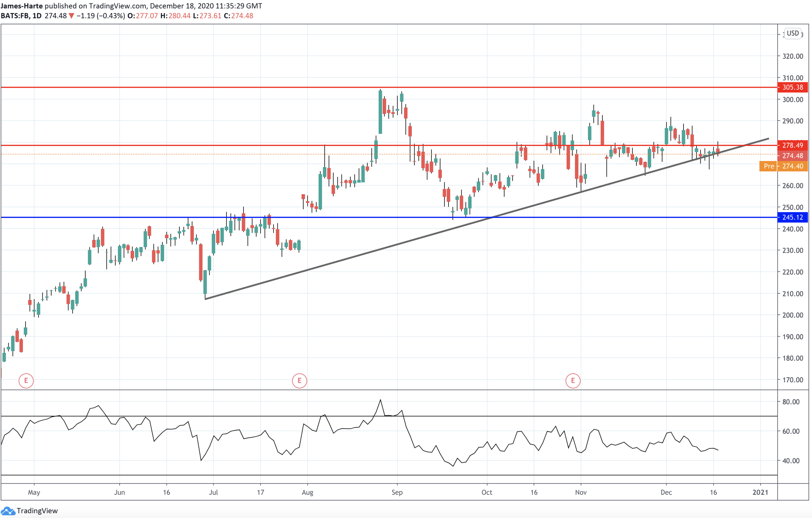This screenshot has width=812, height=518.
Task: Select "Dec" on the time axis
Action: pos(667,492)
